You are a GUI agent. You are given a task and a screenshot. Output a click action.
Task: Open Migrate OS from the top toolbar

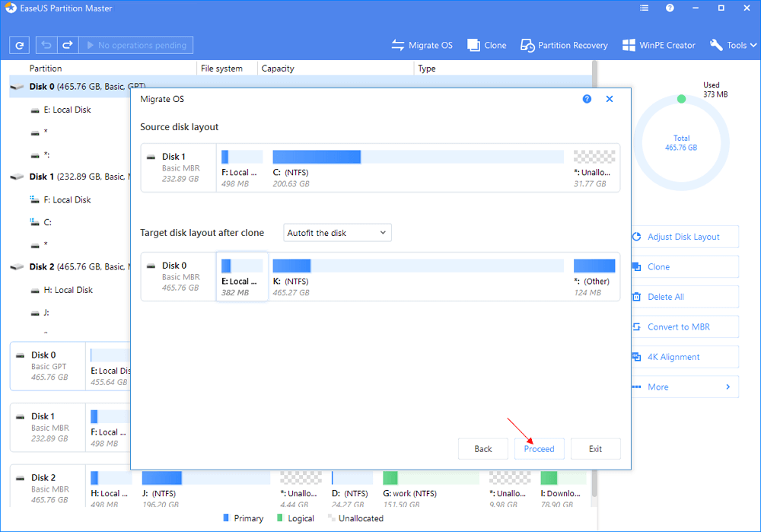(422, 45)
